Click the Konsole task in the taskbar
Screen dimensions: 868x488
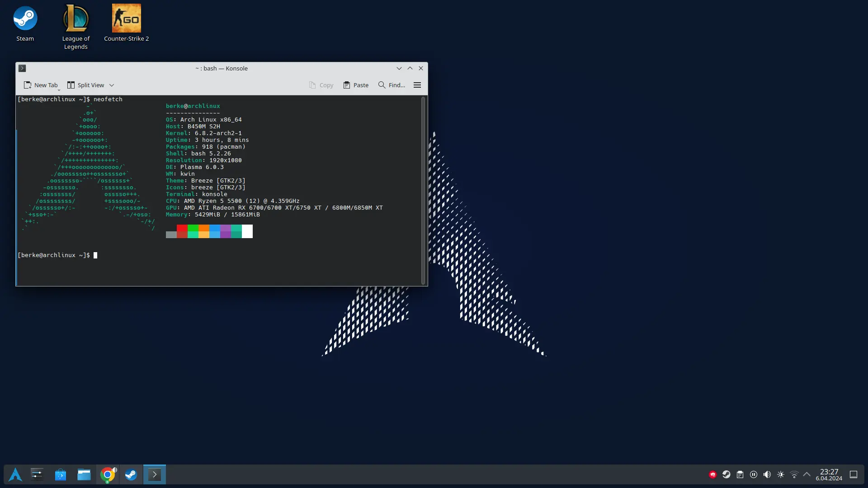155,474
